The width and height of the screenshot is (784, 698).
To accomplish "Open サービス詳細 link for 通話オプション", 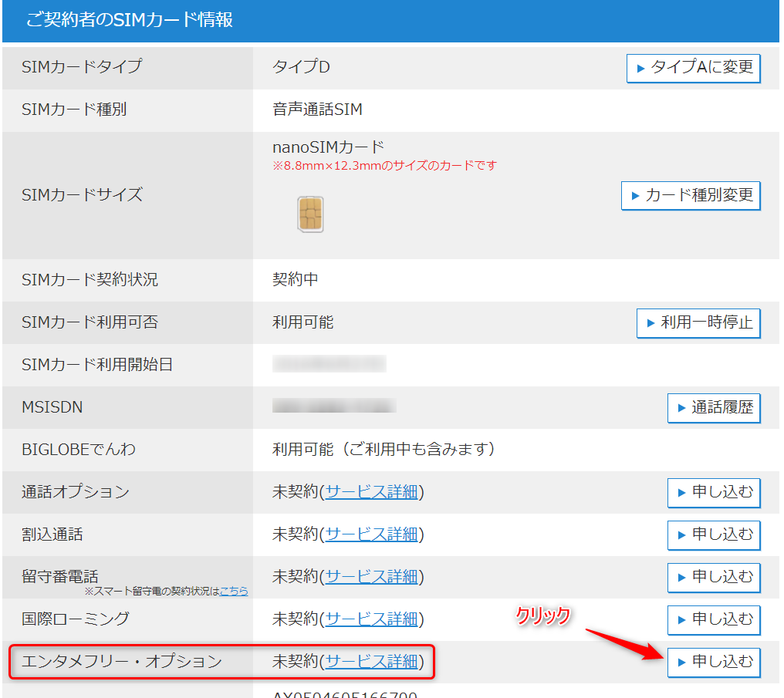I will [x=371, y=492].
